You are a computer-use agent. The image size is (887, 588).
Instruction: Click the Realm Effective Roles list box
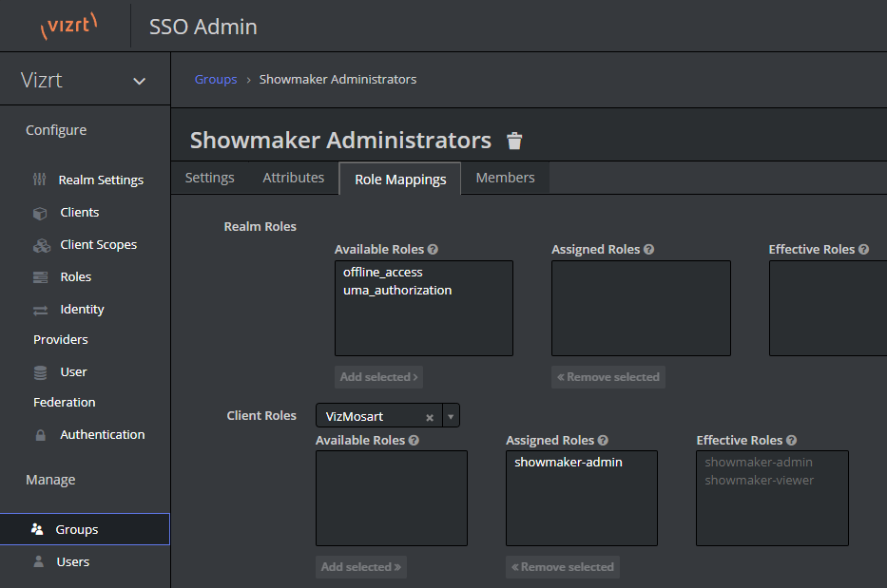pyautogui.click(x=828, y=308)
